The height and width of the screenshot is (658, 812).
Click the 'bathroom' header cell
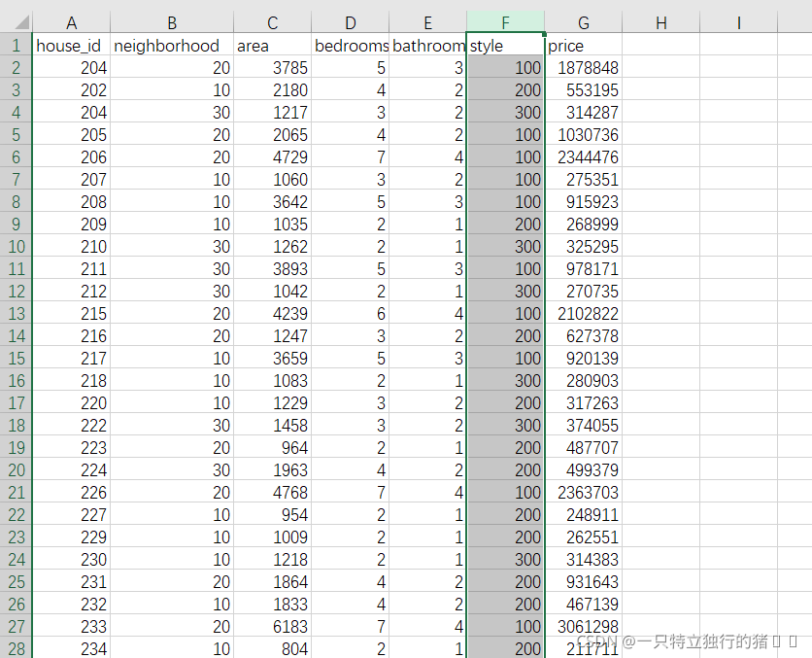pos(427,45)
